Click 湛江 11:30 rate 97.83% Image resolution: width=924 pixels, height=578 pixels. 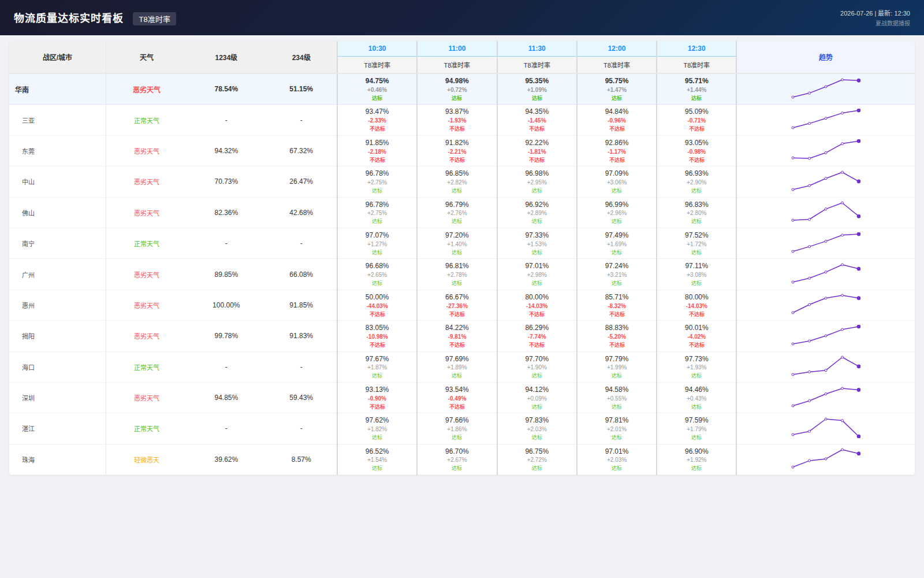pos(537,420)
